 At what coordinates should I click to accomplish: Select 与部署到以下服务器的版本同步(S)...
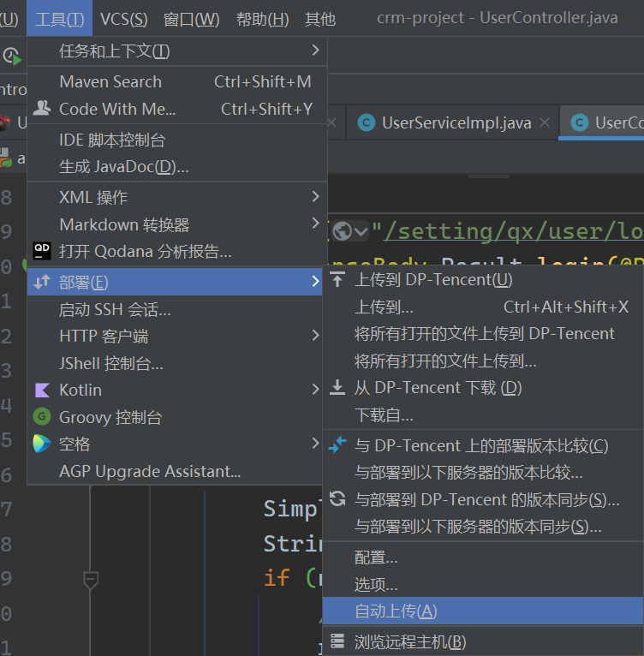483,527
